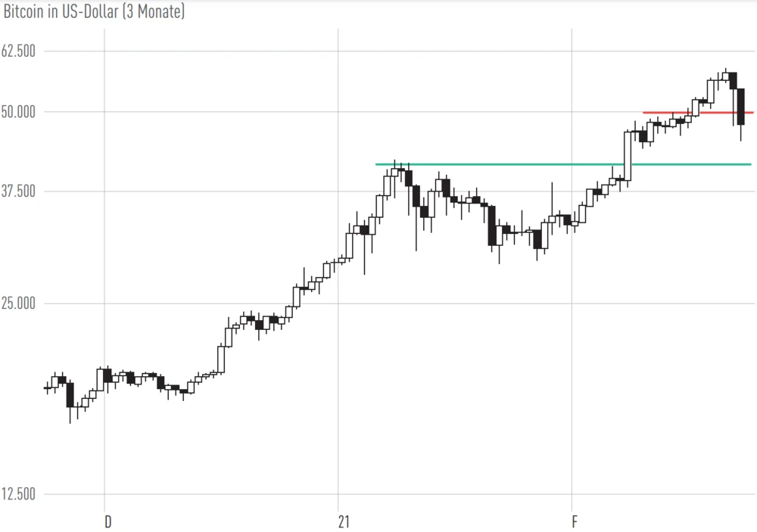Click the large black candle at chart's left low

pyautogui.click(x=70, y=394)
